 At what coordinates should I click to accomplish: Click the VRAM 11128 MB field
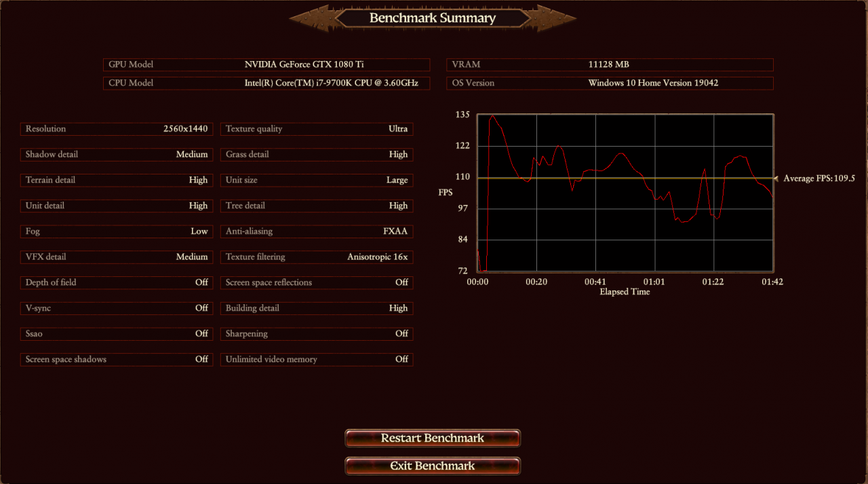click(x=610, y=65)
